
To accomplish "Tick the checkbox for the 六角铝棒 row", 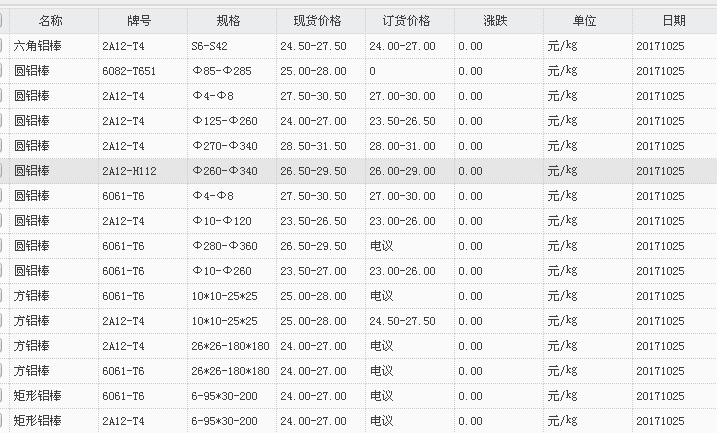I will coord(3,46).
